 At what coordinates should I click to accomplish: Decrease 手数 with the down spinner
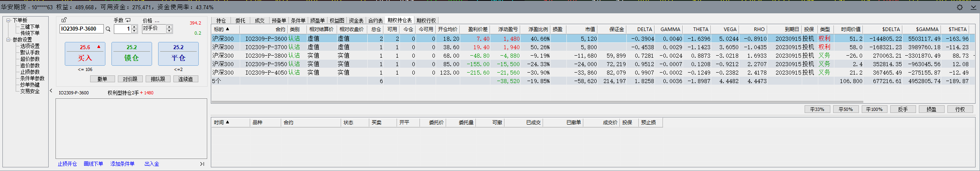(134, 31)
